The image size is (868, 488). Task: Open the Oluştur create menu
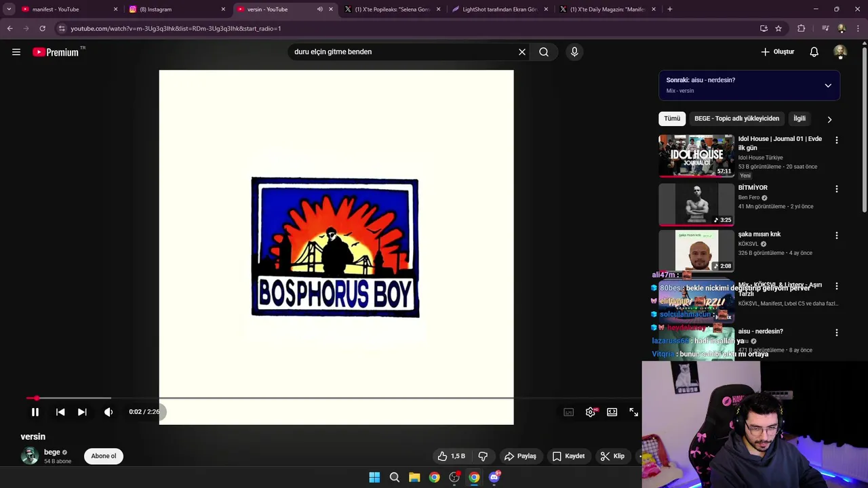[x=777, y=52]
